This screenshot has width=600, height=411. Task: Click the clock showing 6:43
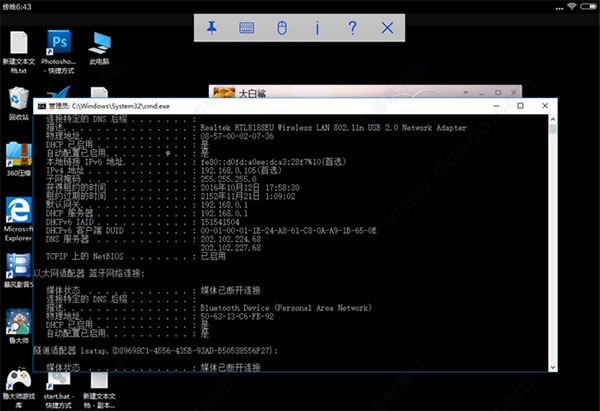click(17, 7)
